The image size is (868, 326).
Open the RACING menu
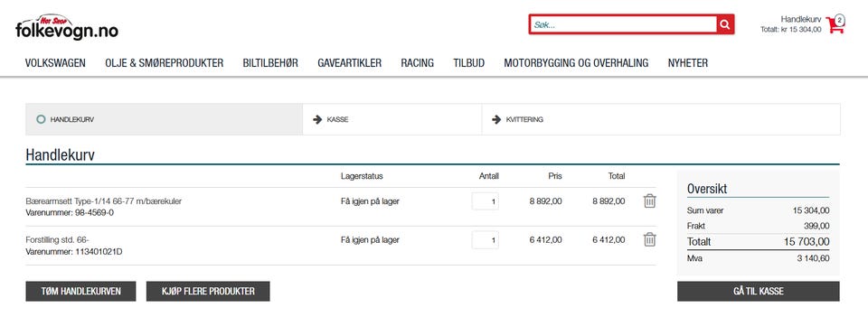pyautogui.click(x=418, y=63)
